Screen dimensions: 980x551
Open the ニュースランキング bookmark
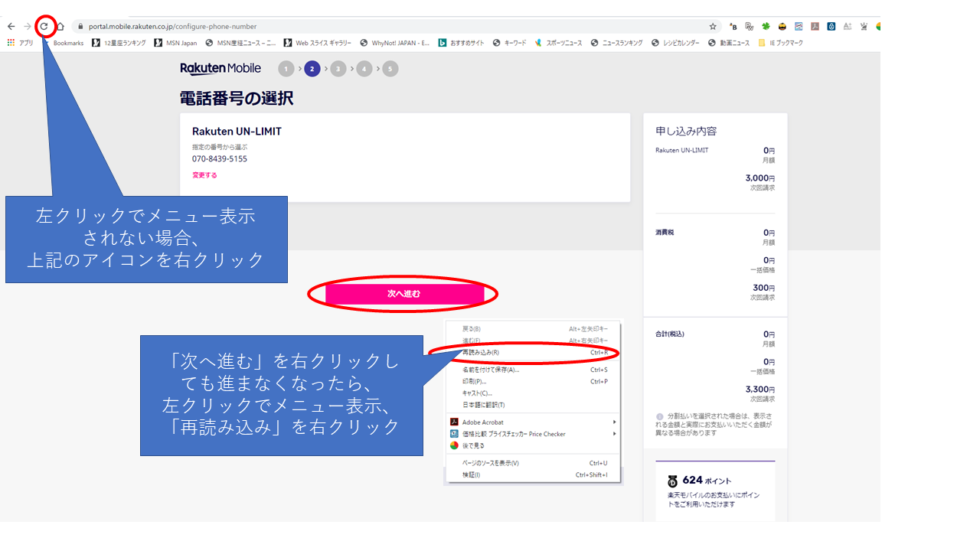coord(617,43)
